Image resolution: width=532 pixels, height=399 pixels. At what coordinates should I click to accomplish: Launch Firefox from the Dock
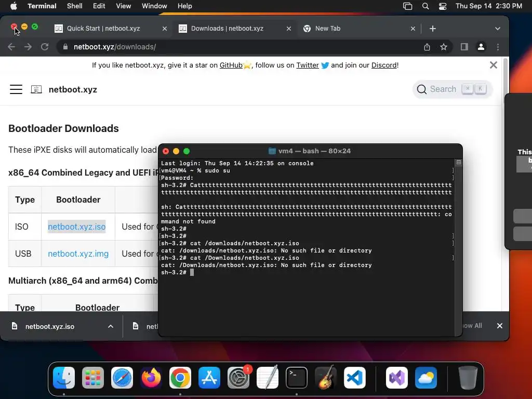[151, 378]
